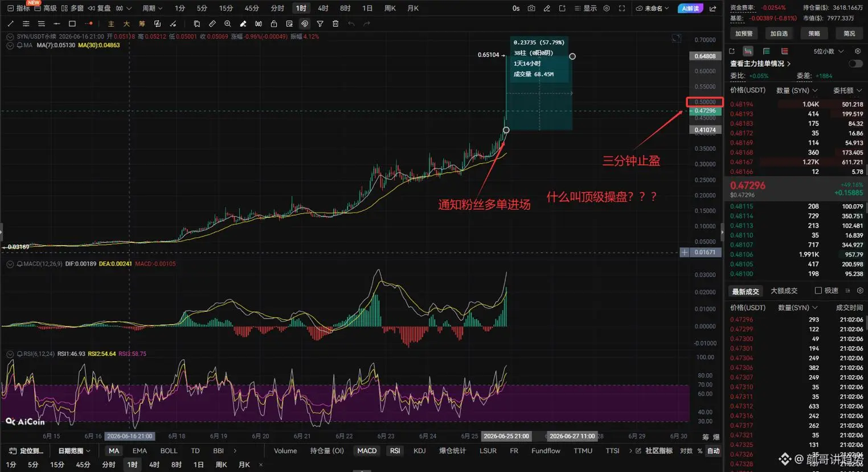Collapse the RSI panel legend chevron

pyautogui.click(x=10, y=354)
